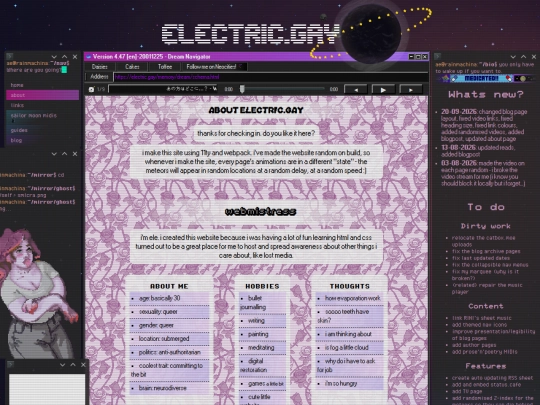Click the 'webmistress' heading
Screen dimensions: 540x405
(x=260, y=211)
